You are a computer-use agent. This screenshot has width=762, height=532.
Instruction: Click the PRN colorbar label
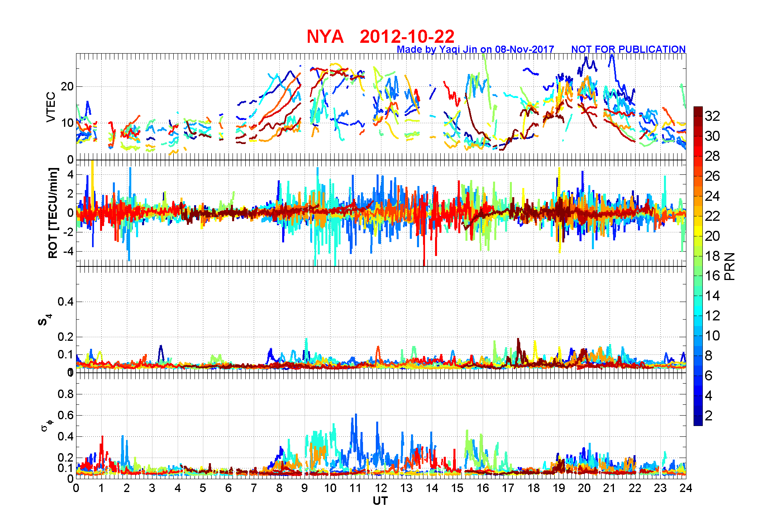pos(730,266)
